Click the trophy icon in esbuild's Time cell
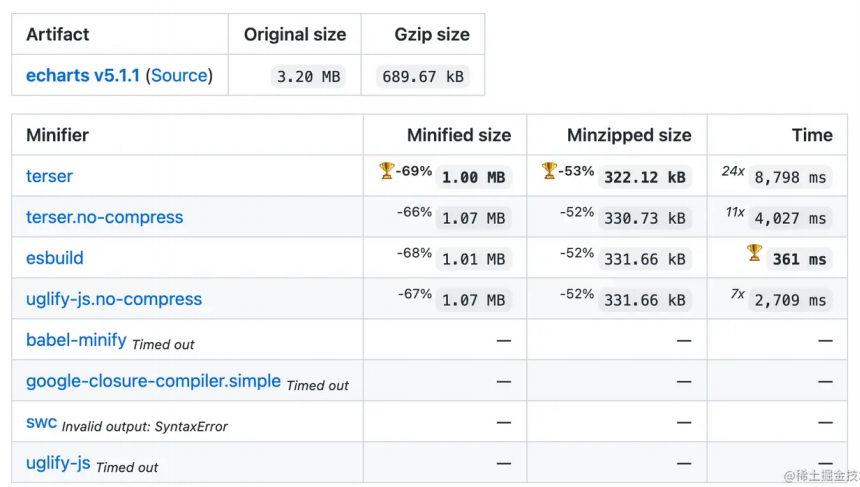 [x=754, y=253]
